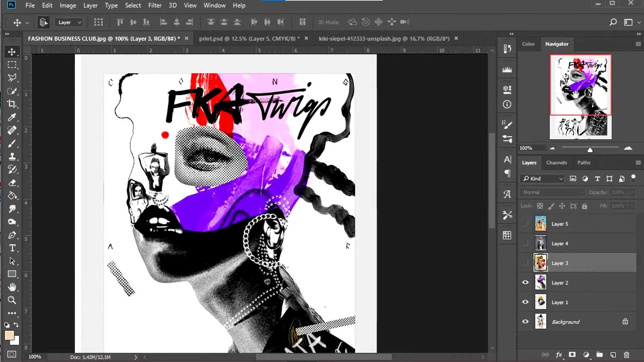
Task: Switch to the Paths tab
Action: (584, 163)
